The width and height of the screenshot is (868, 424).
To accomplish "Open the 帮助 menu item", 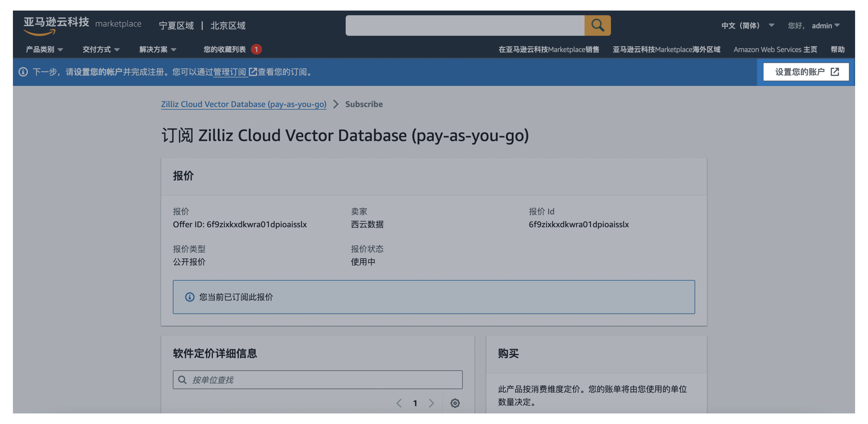I will [x=837, y=49].
